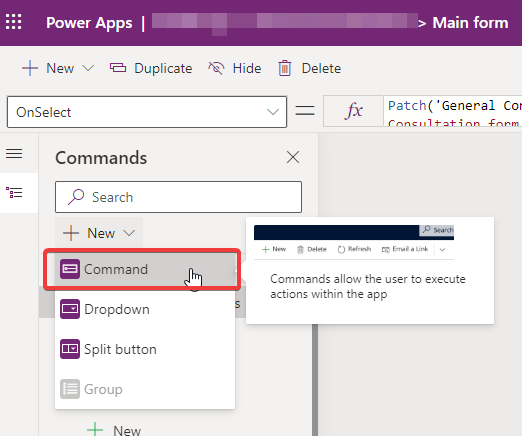This screenshot has height=436, width=522.
Task: Click the Delete trash icon
Action: (285, 68)
